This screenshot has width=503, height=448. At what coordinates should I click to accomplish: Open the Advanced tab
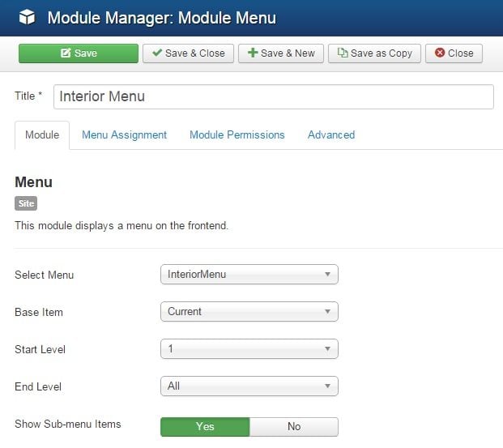tap(330, 134)
